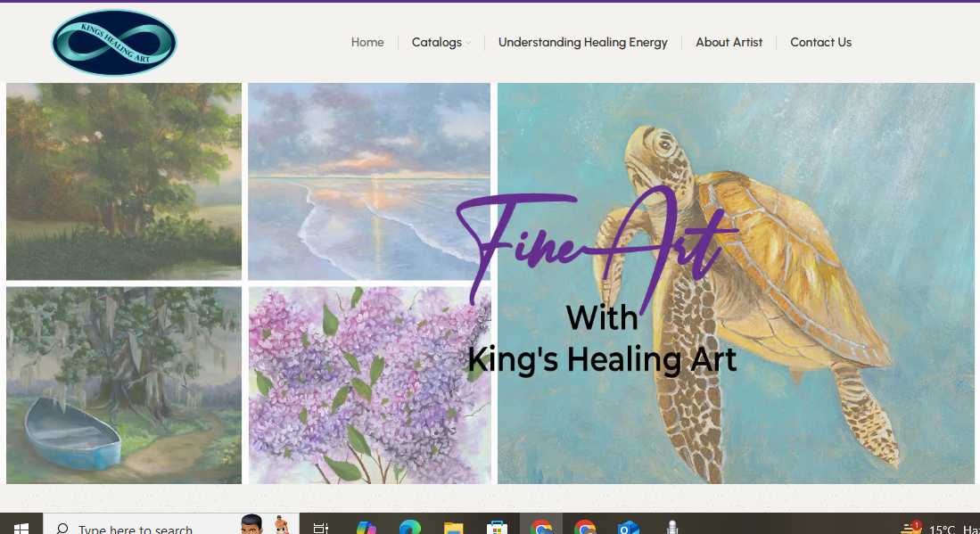Go to Understanding Healing Energy page
The height and width of the screenshot is (534, 980).
coord(582,42)
